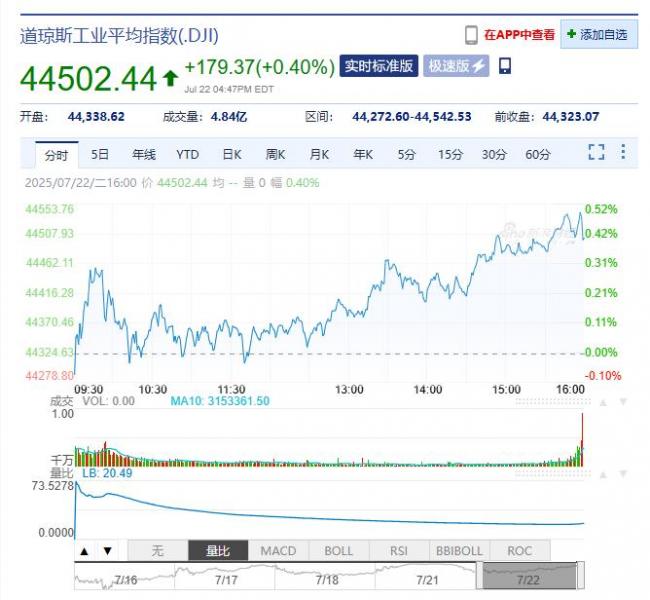Open the fullscreen chart icon
Viewport: 650px width, 600px height.
[597, 152]
